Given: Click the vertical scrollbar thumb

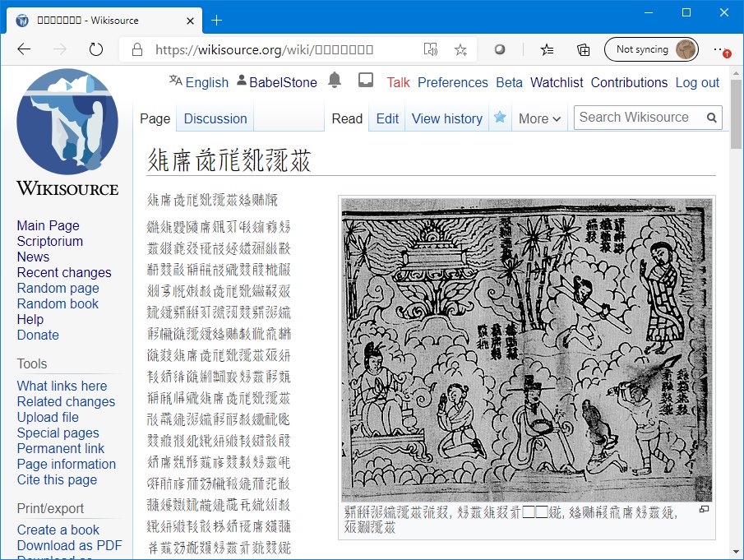Looking at the screenshot, I should pos(736,114).
